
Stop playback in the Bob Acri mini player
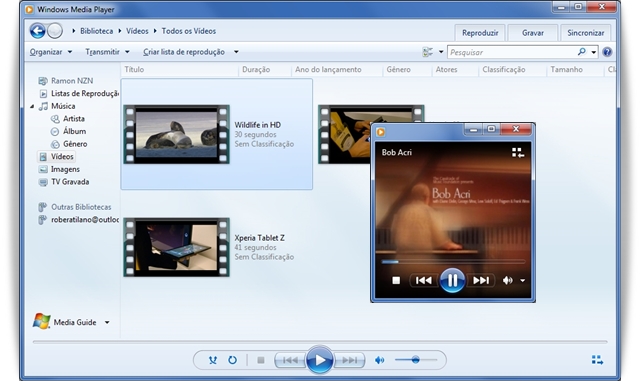click(396, 281)
